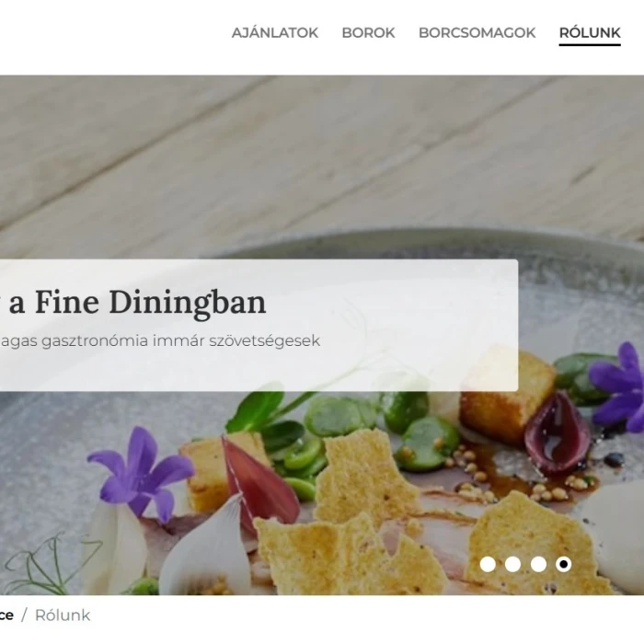644x644 pixels.
Task: Open the AJÁNLATOK menu item
Action: tap(275, 33)
